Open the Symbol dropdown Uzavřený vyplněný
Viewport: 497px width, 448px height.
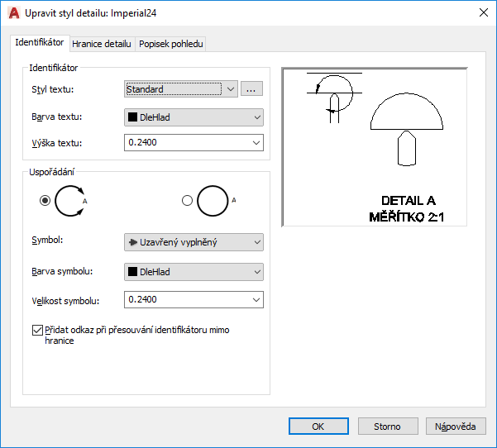194,242
